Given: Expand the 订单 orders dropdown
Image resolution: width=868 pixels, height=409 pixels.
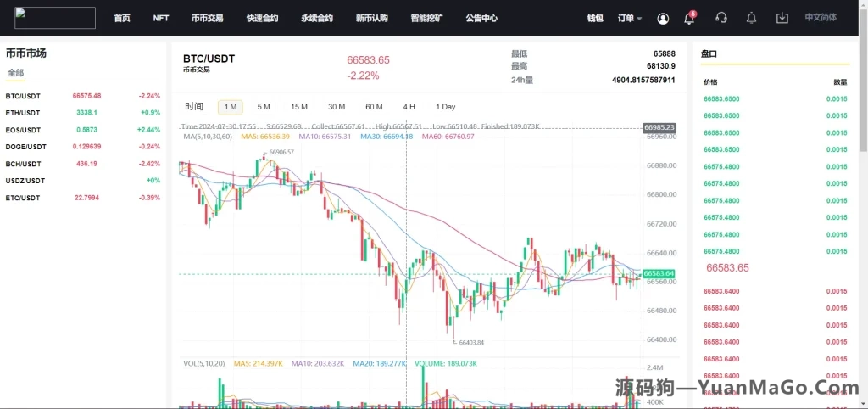Looking at the screenshot, I should 630,19.
